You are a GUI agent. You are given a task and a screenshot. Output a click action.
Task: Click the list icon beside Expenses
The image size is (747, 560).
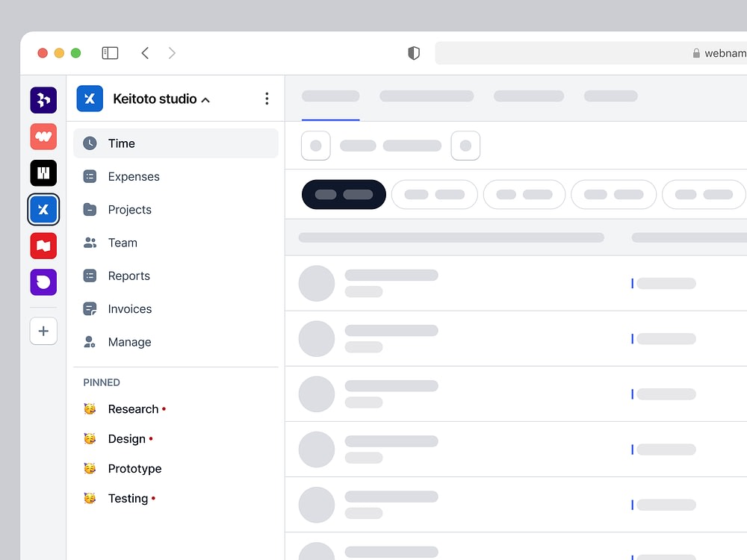(x=90, y=177)
